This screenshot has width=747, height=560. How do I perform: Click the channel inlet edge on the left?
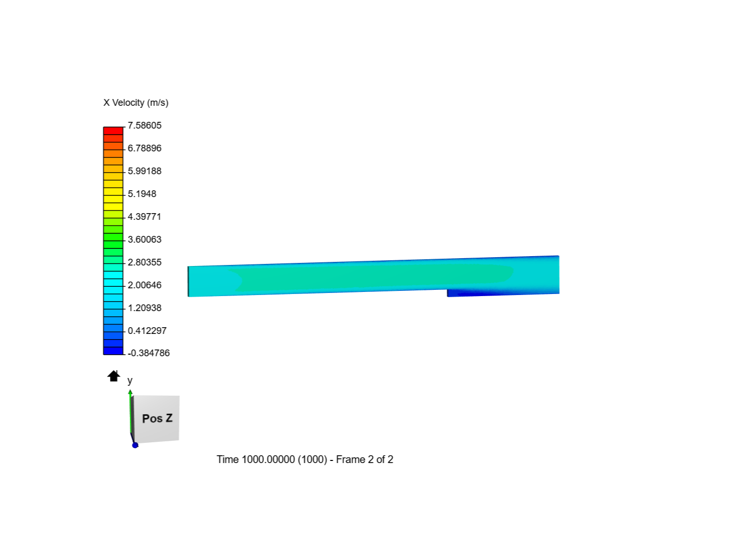(188, 282)
